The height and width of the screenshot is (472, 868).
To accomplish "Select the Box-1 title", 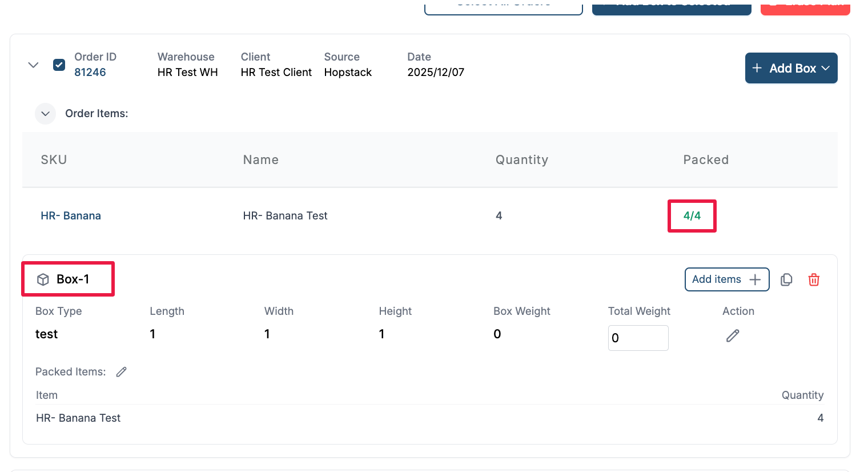I will pyautogui.click(x=73, y=279).
